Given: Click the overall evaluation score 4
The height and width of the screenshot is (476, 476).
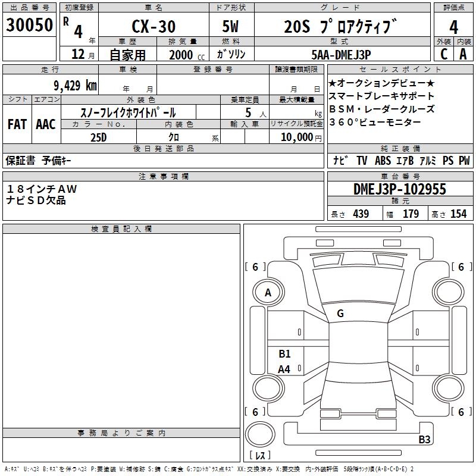Looking at the screenshot, I should tap(453, 27).
